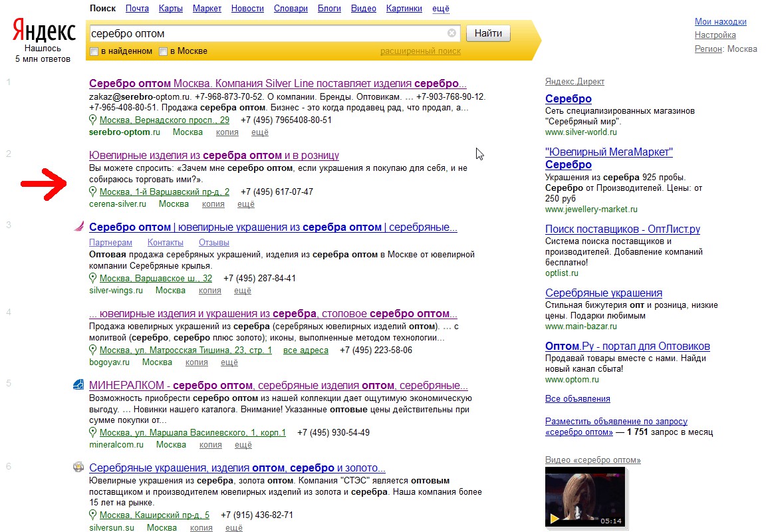The image size is (766, 532).
Task: Open the 'Серебряные украшения' ad link
Action: pyautogui.click(x=604, y=293)
